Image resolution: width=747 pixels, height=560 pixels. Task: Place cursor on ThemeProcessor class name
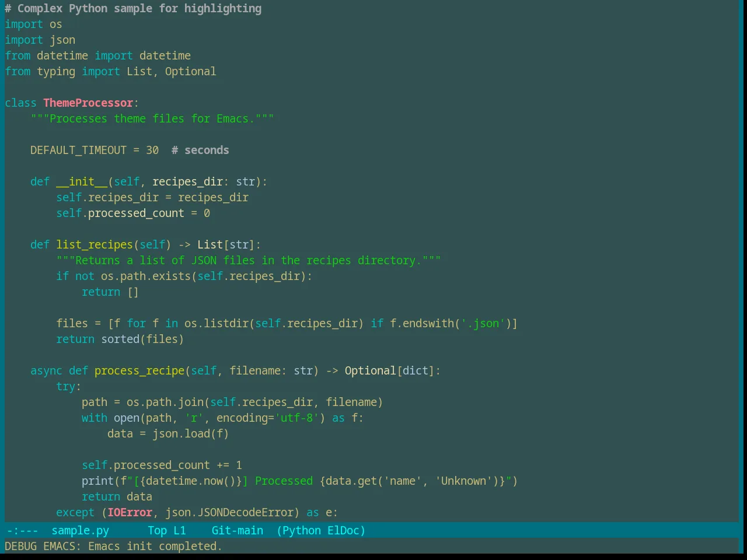(x=88, y=103)
